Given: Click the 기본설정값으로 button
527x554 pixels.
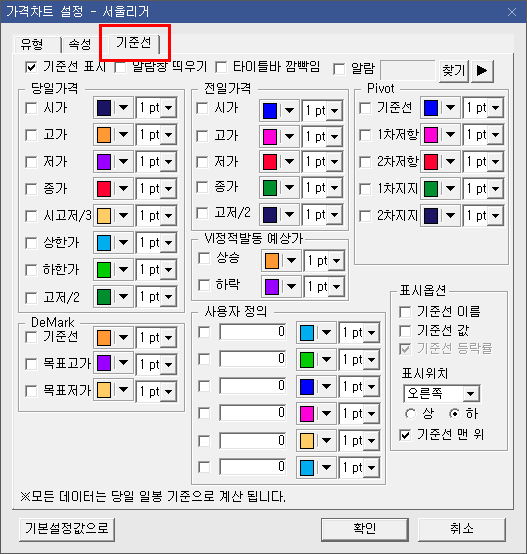Looking at the screenshot, I should (x=67, y=529).
